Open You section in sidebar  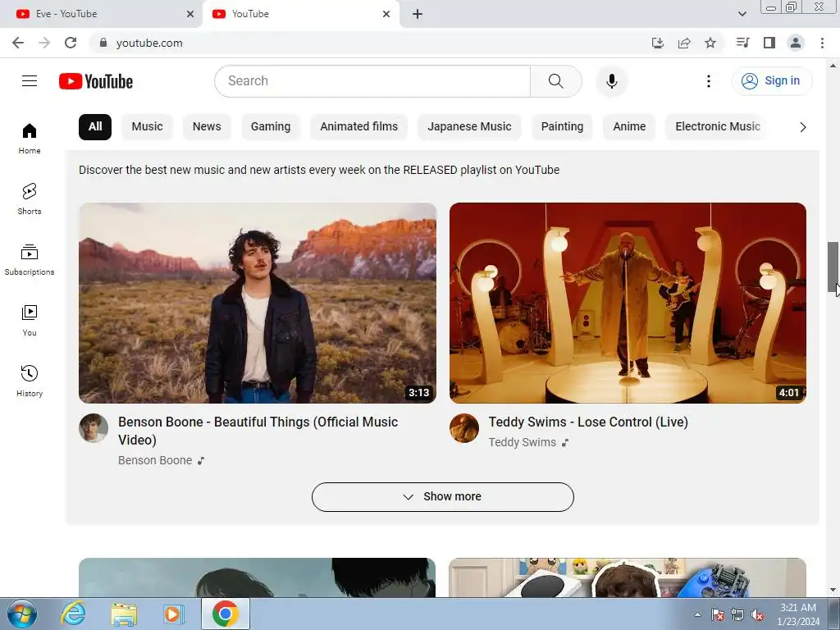coord(30,321)
